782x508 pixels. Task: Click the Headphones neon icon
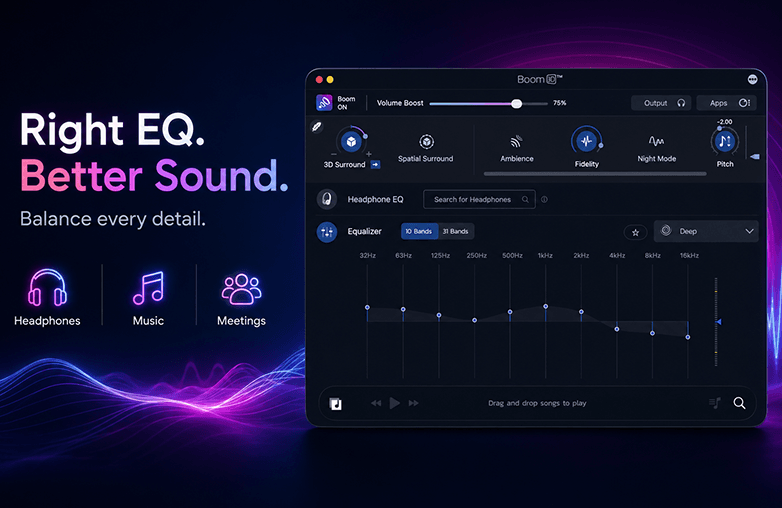(x=47, y=288)
